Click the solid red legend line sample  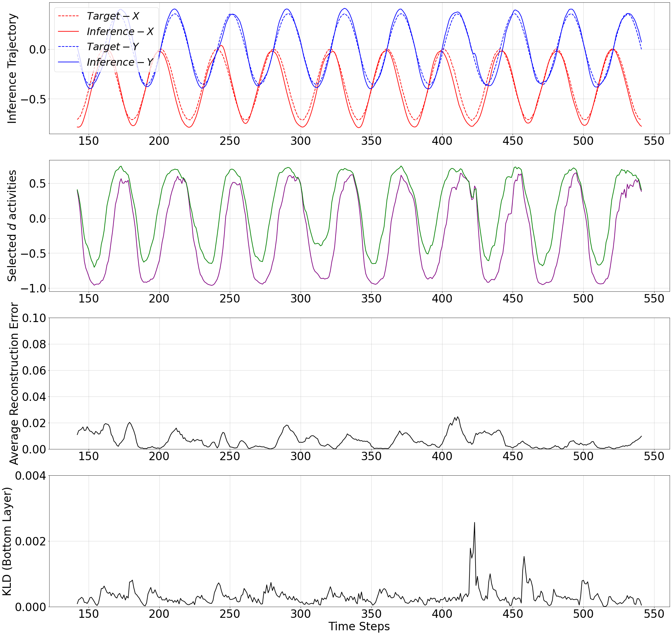click(68, 31)
